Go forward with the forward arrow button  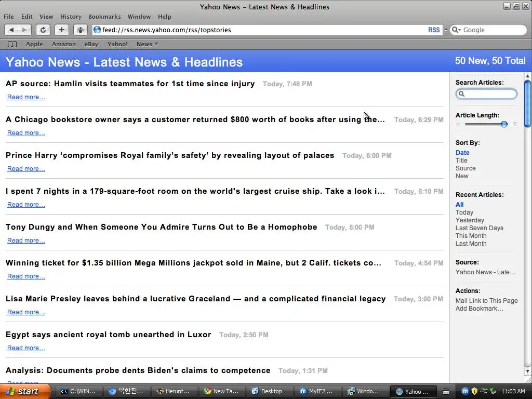24,30
